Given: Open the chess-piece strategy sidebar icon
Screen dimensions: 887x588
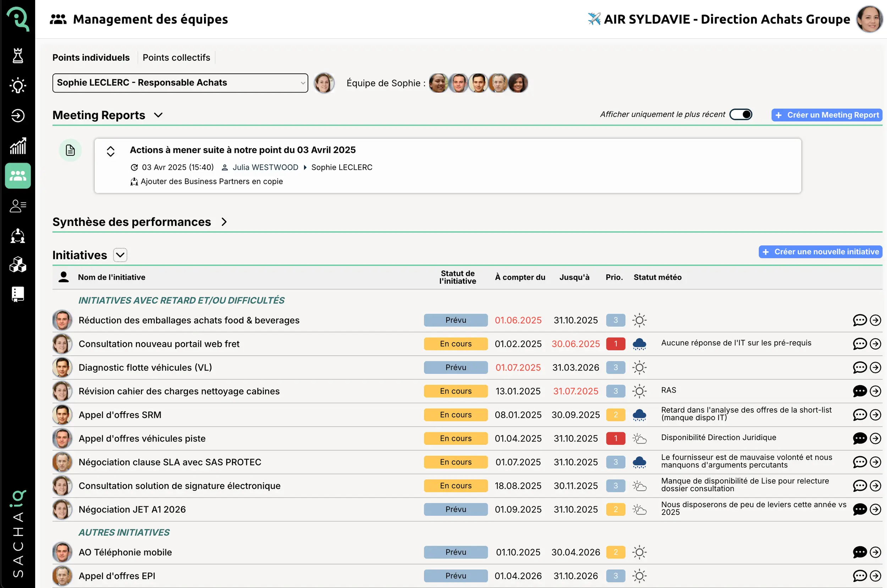Looking at the screenshot, I should [x=18, y=55].
